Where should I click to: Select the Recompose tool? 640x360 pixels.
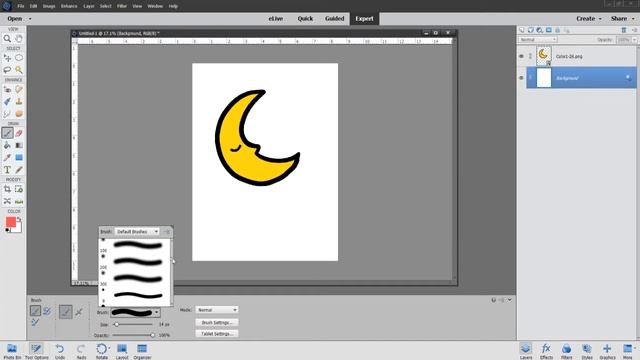(19, 189)
